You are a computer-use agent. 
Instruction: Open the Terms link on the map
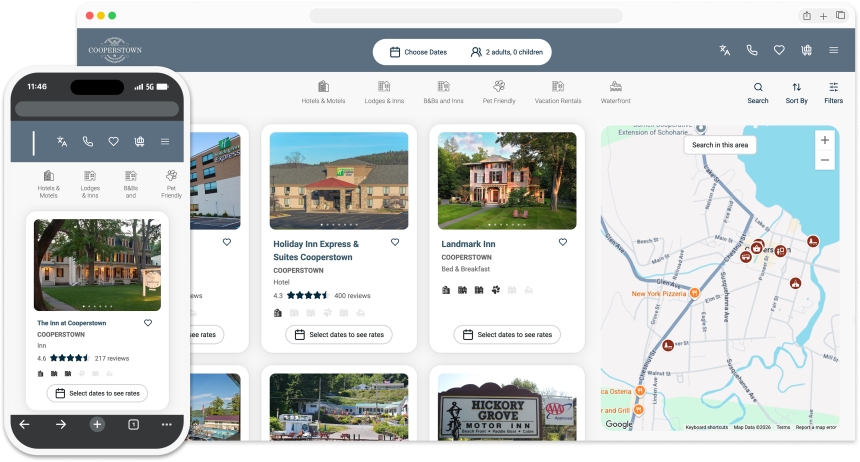(x=783, y=427)
